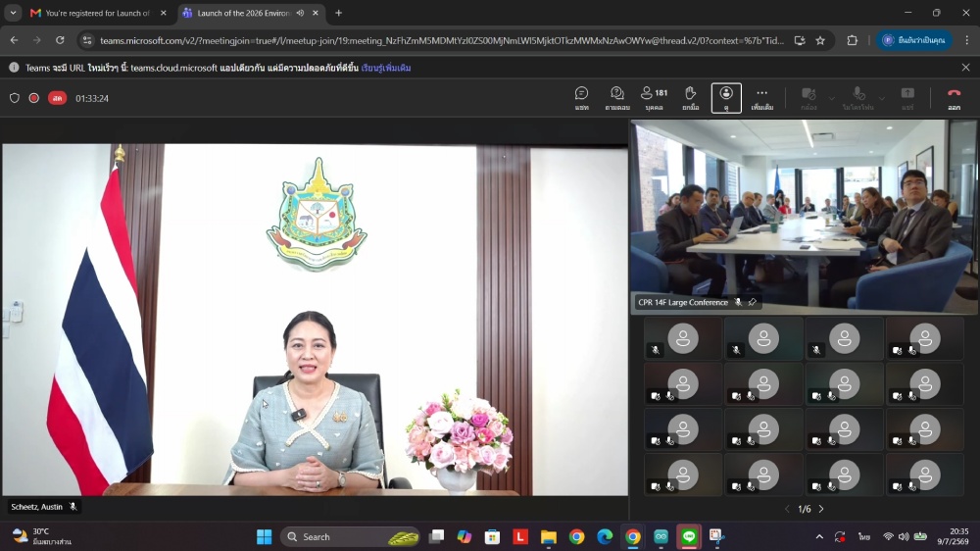Open Chrome profile button

tap(913, 40)
